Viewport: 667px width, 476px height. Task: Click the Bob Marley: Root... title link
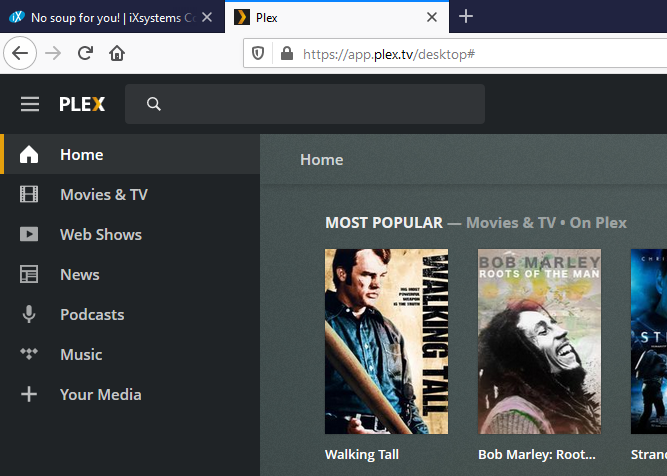click(537, 454)
